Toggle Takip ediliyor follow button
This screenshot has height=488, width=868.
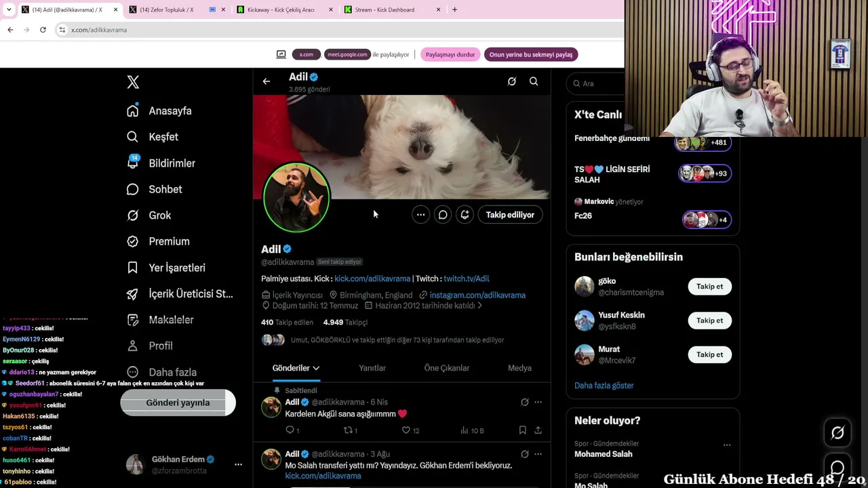510,215
